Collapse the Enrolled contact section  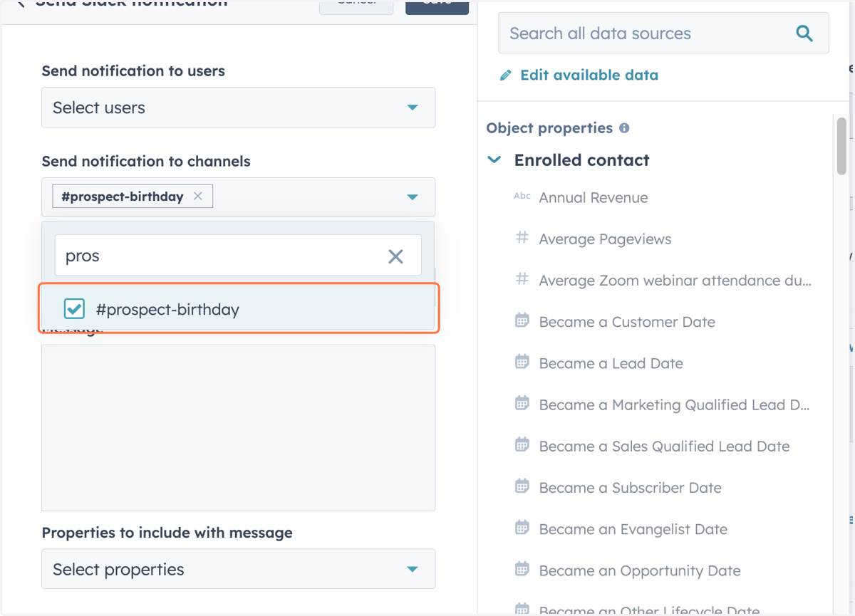pos(494,160)
